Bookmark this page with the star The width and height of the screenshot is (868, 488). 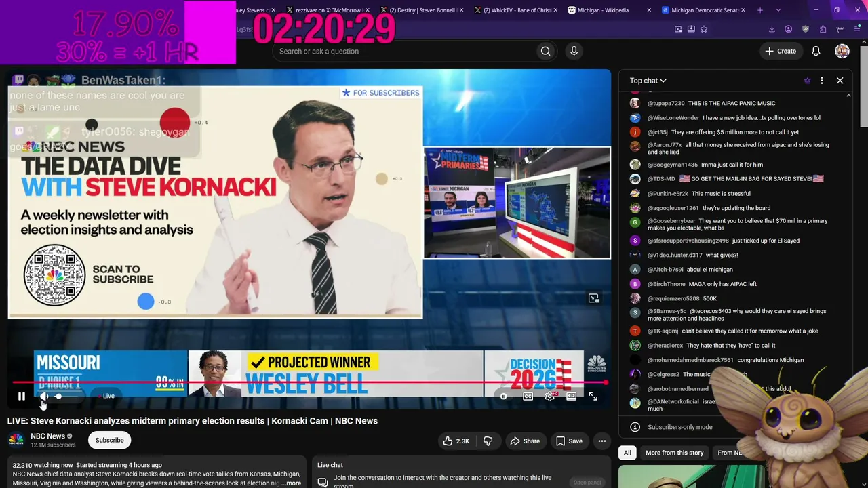click(704, 29)
